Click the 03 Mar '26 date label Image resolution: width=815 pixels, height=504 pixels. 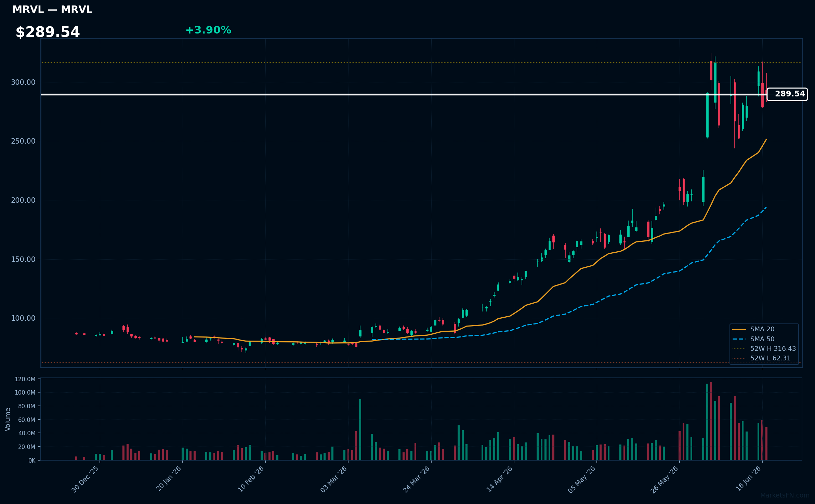pos(334,479)
